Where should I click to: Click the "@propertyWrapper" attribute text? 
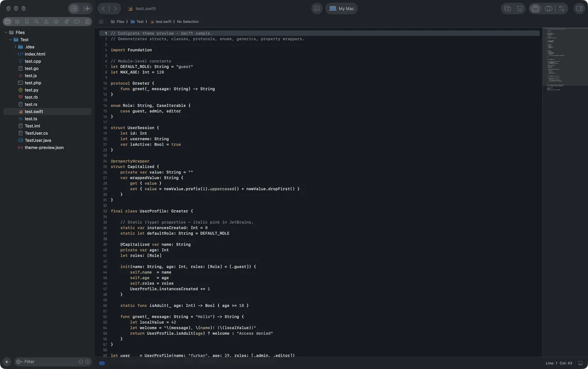[130, 161]
